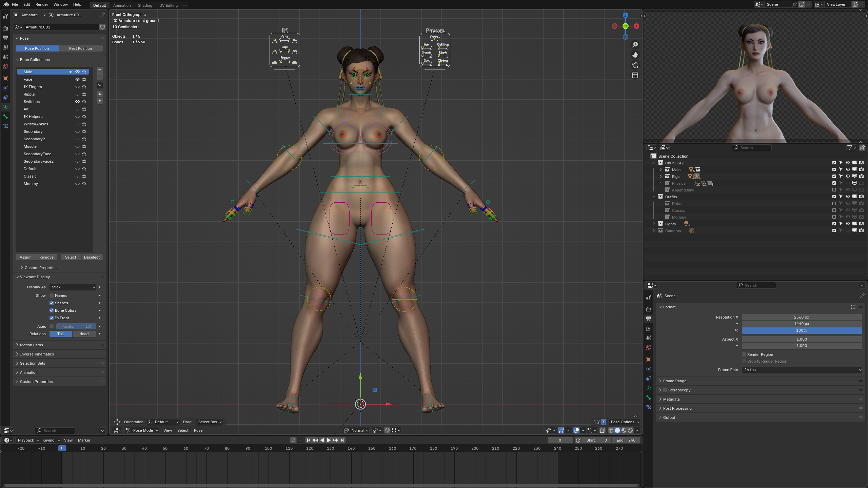Click the Assign button
This screenshot has width=868, height=488.
tap(25, 257)
